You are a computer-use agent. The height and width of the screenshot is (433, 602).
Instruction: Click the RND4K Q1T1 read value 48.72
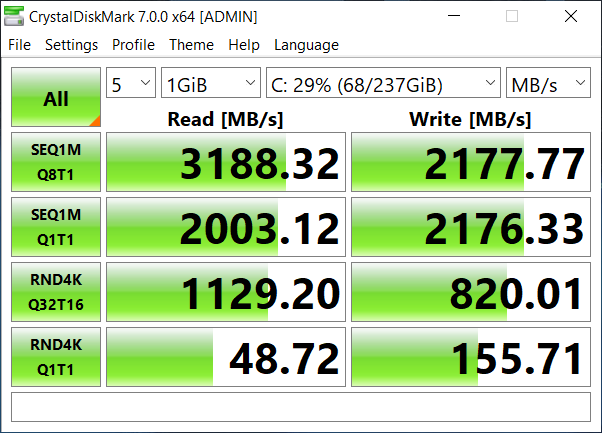tap(226, 357)
